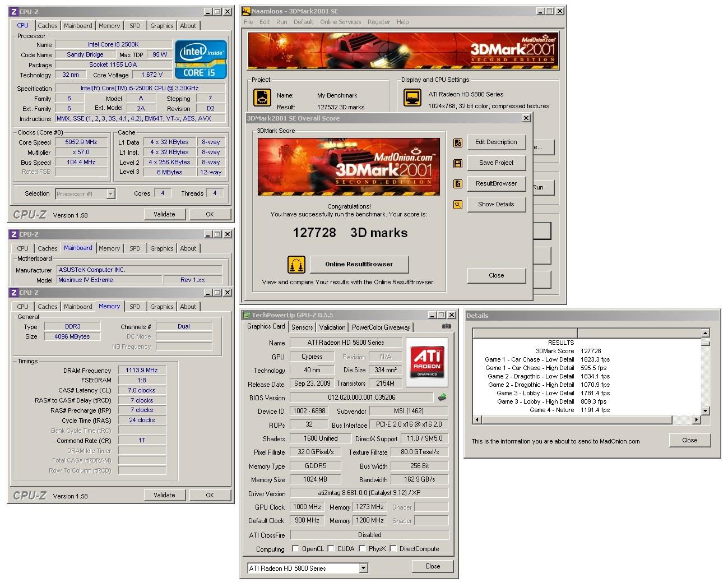This screenshot has width=728, height=587.
Task: Open the Processor #1 selection dropdown
Action: pos(110,194)
